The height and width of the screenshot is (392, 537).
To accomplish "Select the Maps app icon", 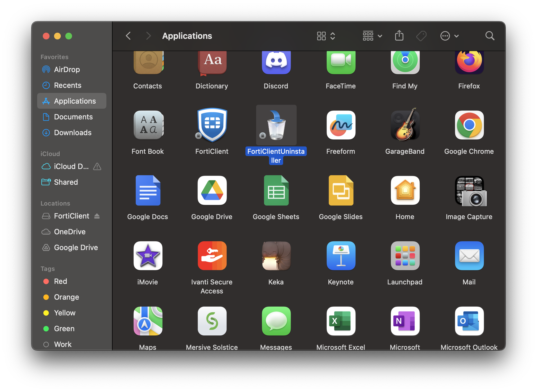I will [x=148, y=321].
